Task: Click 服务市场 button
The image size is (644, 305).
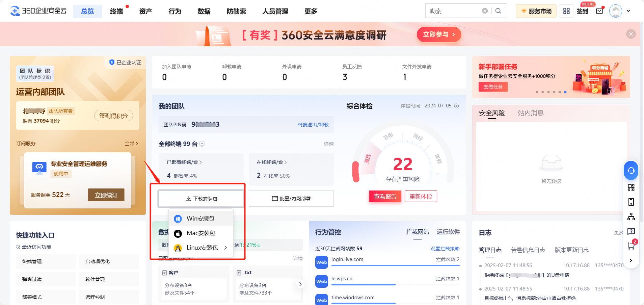Action: click(x=536, y=11)
